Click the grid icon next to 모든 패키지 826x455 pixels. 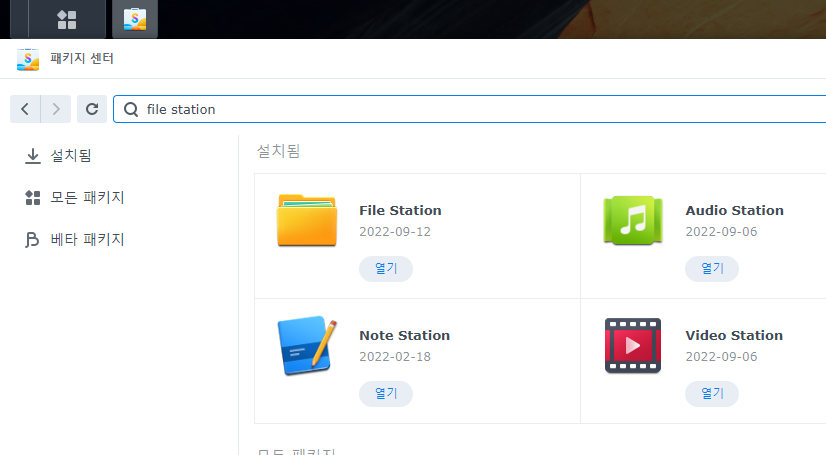point(33,198)
